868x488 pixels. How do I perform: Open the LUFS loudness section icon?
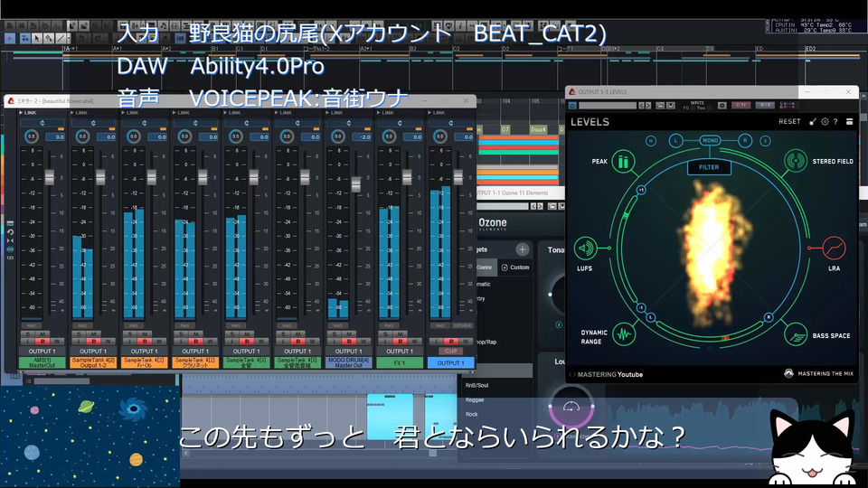click(x=585, y=249)
